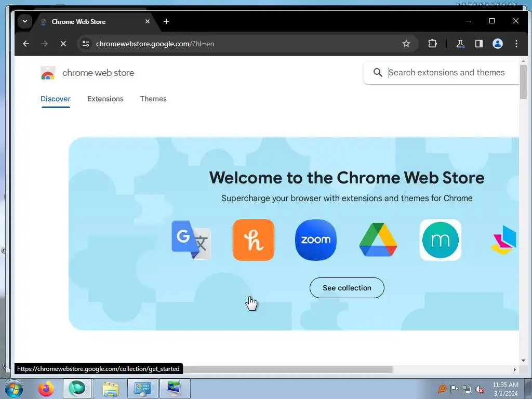
Task: Switch to the Extensions tab
Action: pyautogui.click(x=105, y=99)
